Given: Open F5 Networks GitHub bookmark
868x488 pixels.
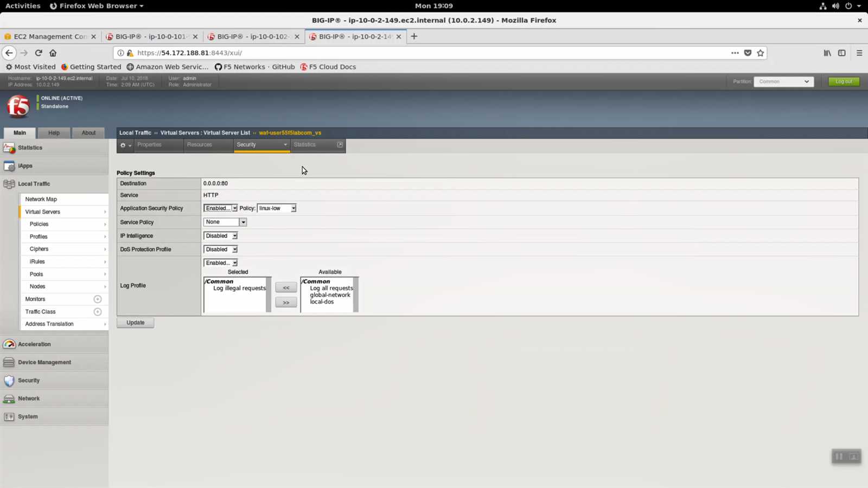Looking at the screenshot, I should click(x=254, y=67).
